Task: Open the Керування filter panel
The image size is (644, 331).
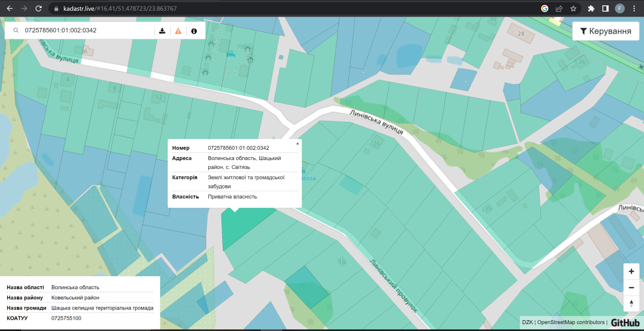Action: [x=605, y=31]
